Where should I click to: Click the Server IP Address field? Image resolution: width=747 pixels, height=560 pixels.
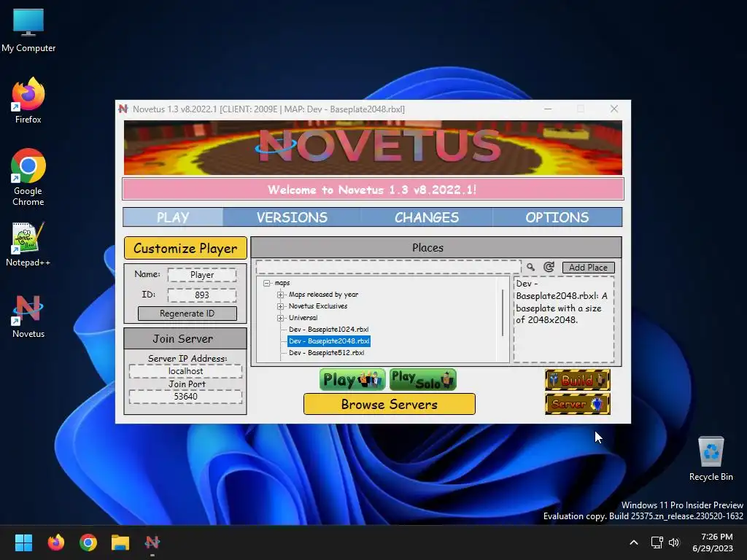click(x=185, y=371)
